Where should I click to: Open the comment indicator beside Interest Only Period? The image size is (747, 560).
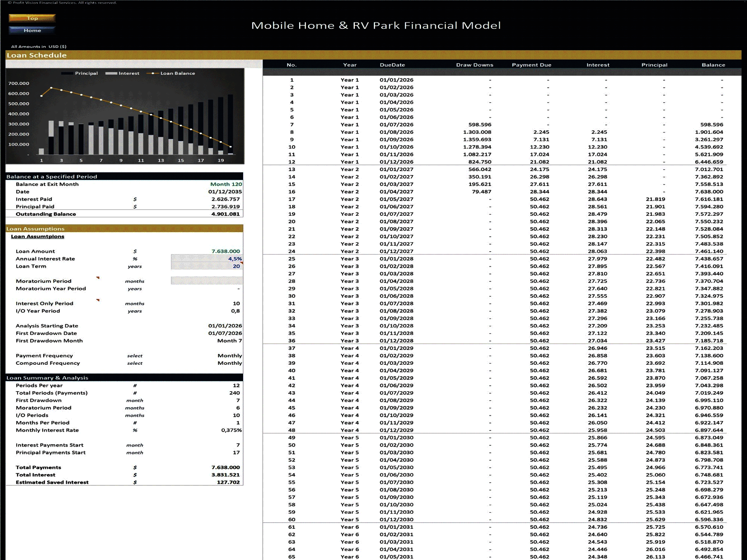(98, 300)
